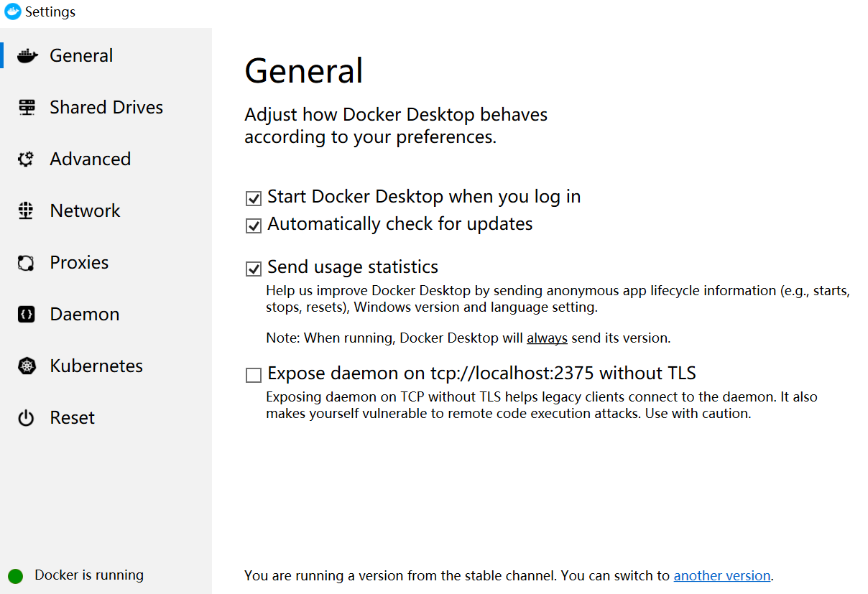Select the General whale icon in sidebar
This screenshot has width=868, height=594.
(x=27, y=55)
